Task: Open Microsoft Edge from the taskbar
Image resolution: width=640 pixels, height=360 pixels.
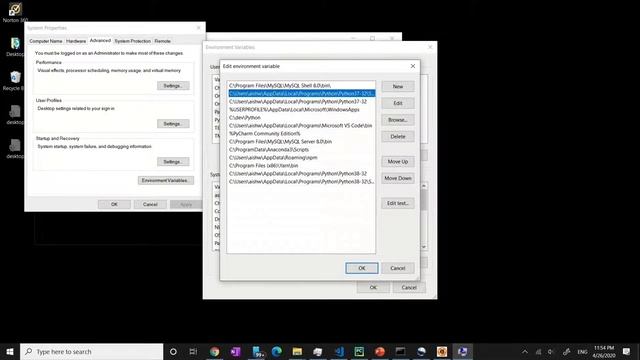Action: [x=276, y=351]
